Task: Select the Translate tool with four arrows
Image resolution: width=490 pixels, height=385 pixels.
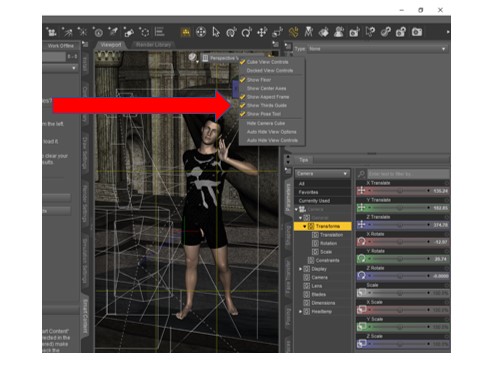Action: (x=262, y=32)
